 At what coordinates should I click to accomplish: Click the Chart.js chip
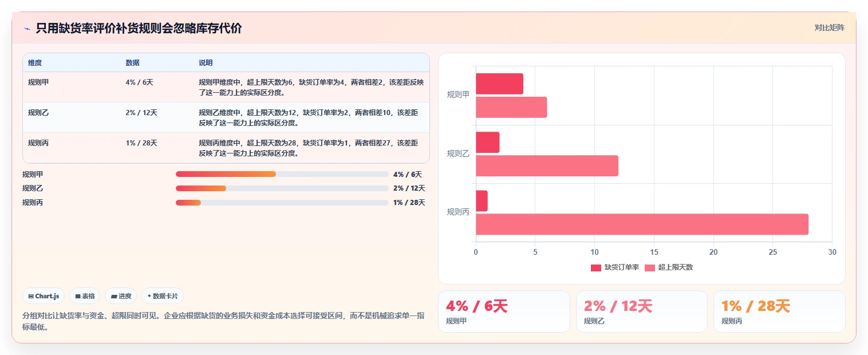click(x=44, y=296)
